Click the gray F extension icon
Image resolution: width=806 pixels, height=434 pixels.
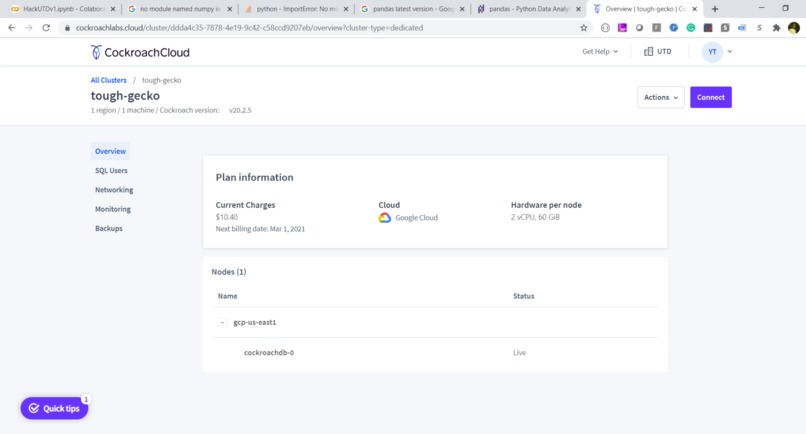coord(656,28)
